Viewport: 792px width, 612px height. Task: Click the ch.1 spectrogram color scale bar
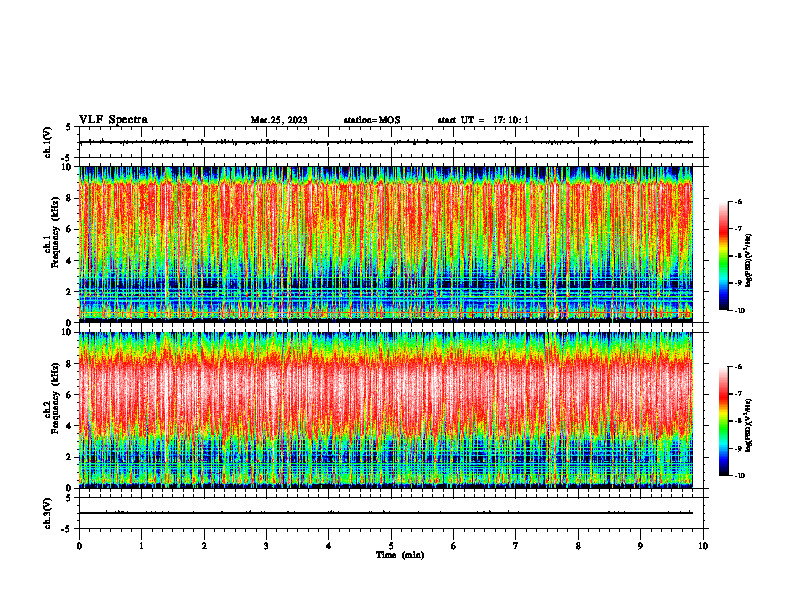tap(723, 256)
